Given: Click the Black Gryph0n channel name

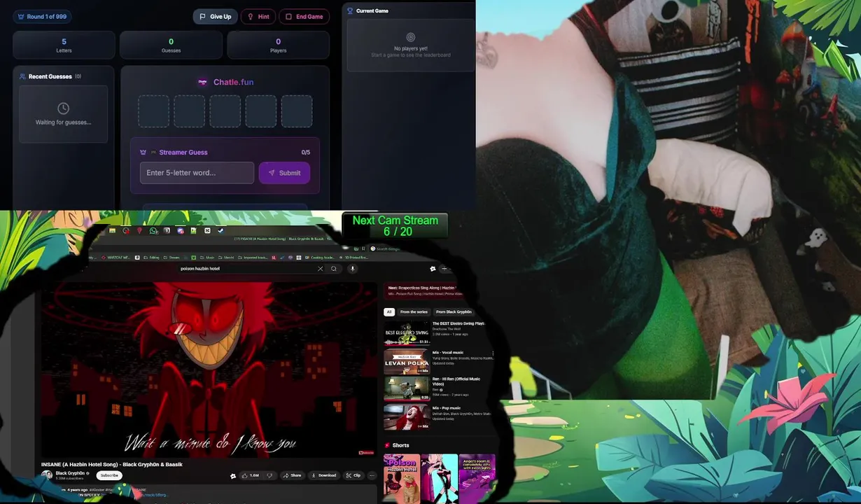Looking at the screenshot, I should pyautogui.click(x=70, y=473).
